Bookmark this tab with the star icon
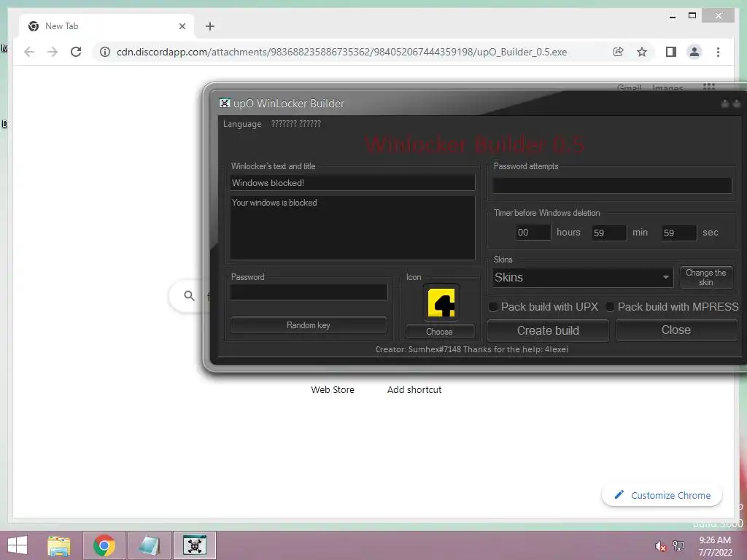Screen dimensions: 747x560 point(642,52)
